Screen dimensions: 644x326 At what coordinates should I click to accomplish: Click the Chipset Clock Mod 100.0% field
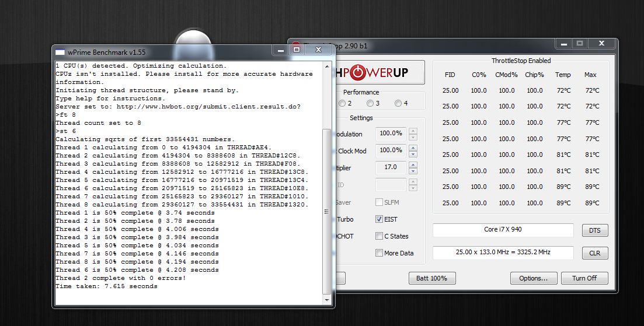coord(391,150)
